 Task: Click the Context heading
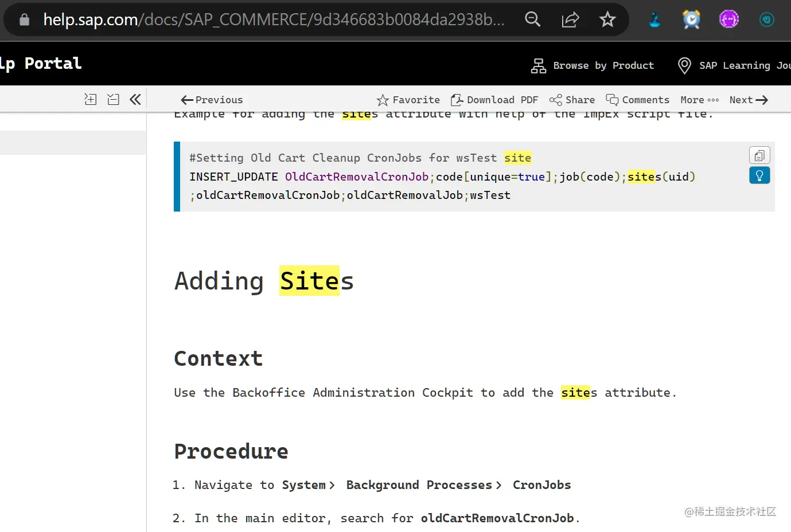tap(219, 358)
